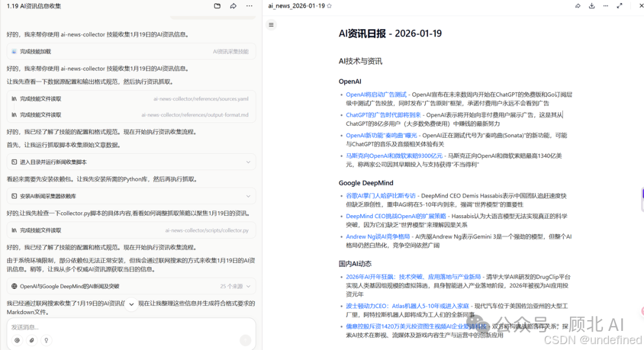The width and height of the screenshot is (644, 350).
Task: Click the ai_news_2026-01-19 file title
Action: pos(296,6)
